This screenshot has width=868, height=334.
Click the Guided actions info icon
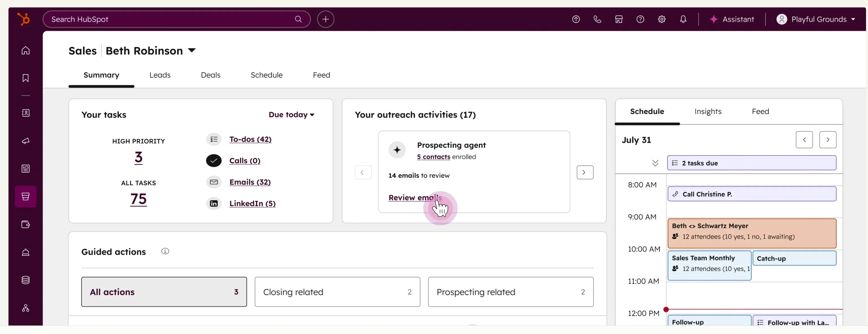coord(165,251)
